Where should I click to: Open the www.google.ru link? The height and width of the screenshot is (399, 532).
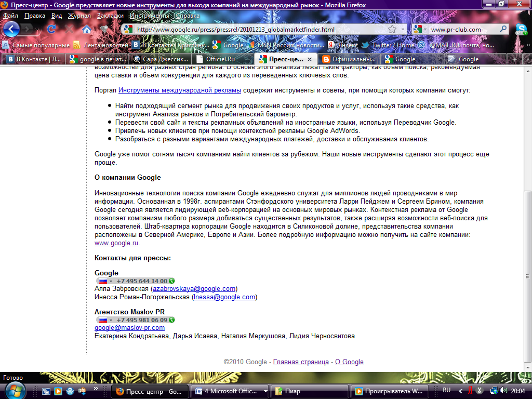[x=116, y=243]
